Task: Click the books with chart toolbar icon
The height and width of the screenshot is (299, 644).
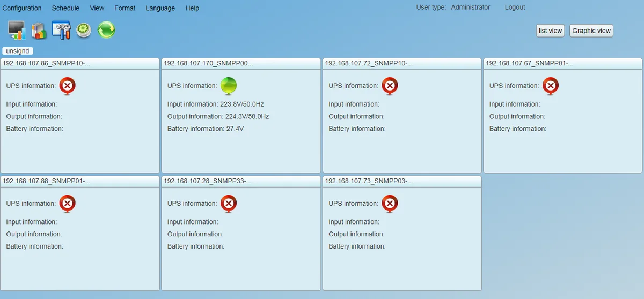Action: [39, 31]
